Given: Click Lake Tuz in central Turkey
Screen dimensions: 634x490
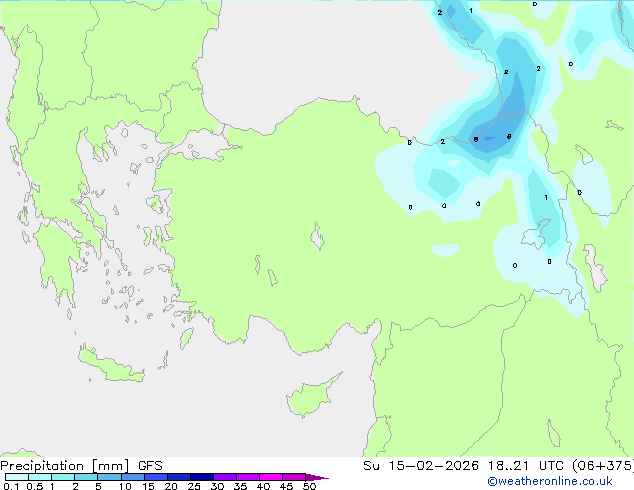Looking at the screenshot, I should (317, 236).
